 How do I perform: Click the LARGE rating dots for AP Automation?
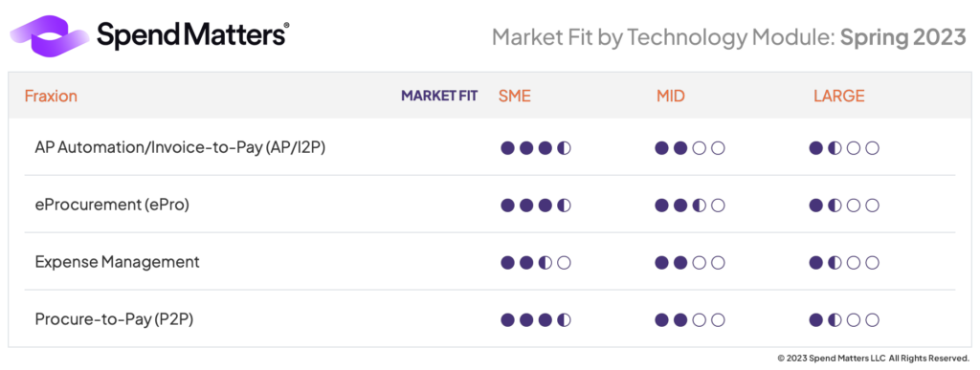coord(844,148)
